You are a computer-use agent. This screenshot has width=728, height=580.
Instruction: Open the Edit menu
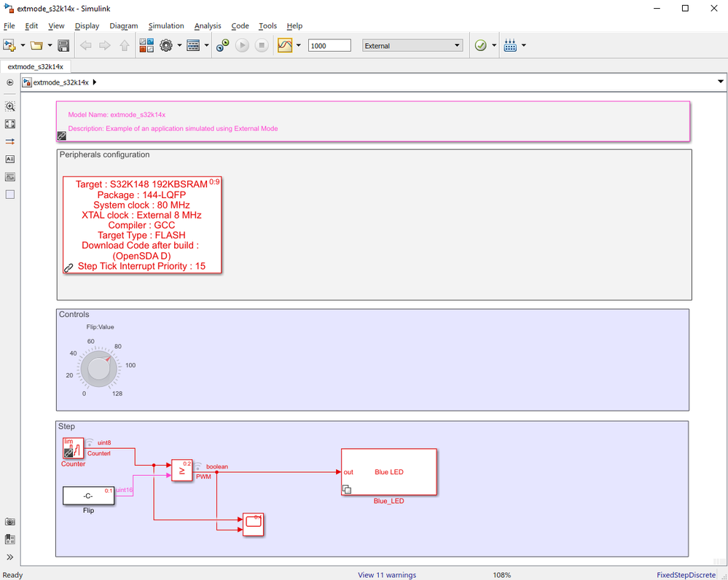click(31, 26)
